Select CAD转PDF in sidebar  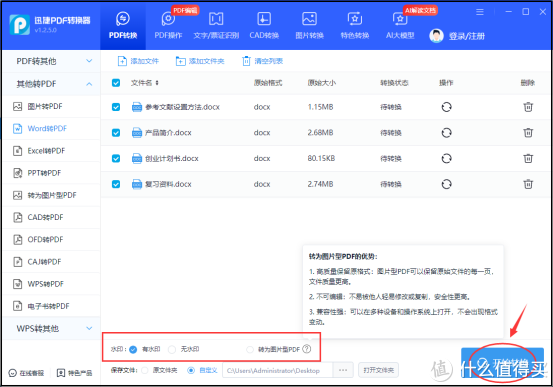pos(51,217)
